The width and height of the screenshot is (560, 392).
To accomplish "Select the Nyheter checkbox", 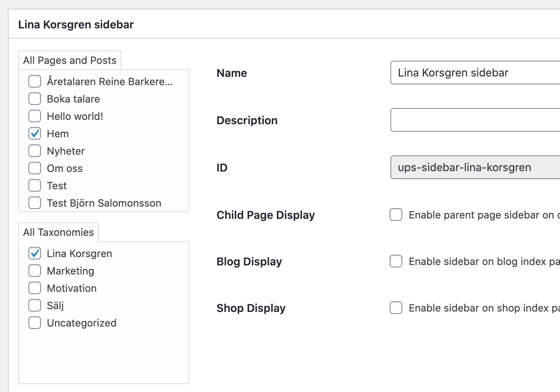I will click(35, 151).
